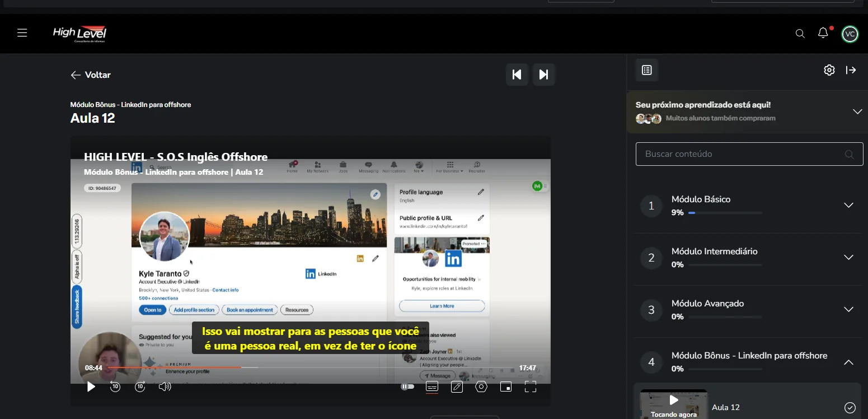Open the notifications bell
The height and width of the screenshot is (419, 868).
(x=823, y=33)
